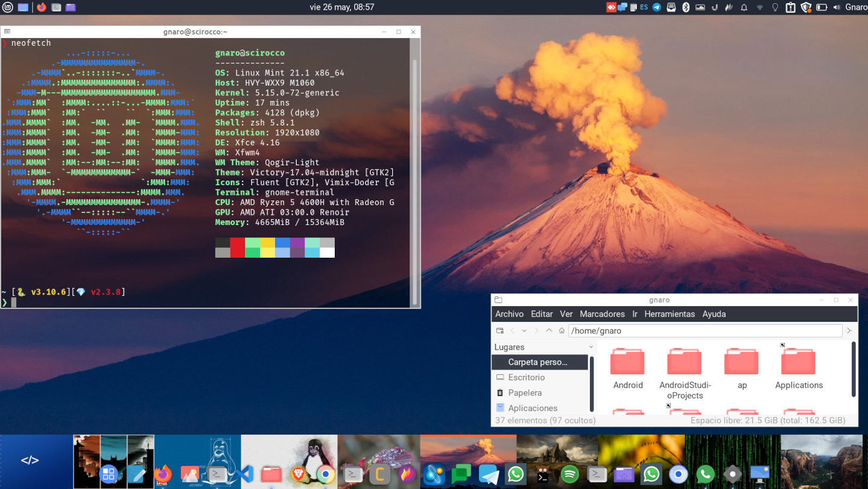Switch keyboard layout via ES indicator
868x489 pixels.
[x=644, y=7]
